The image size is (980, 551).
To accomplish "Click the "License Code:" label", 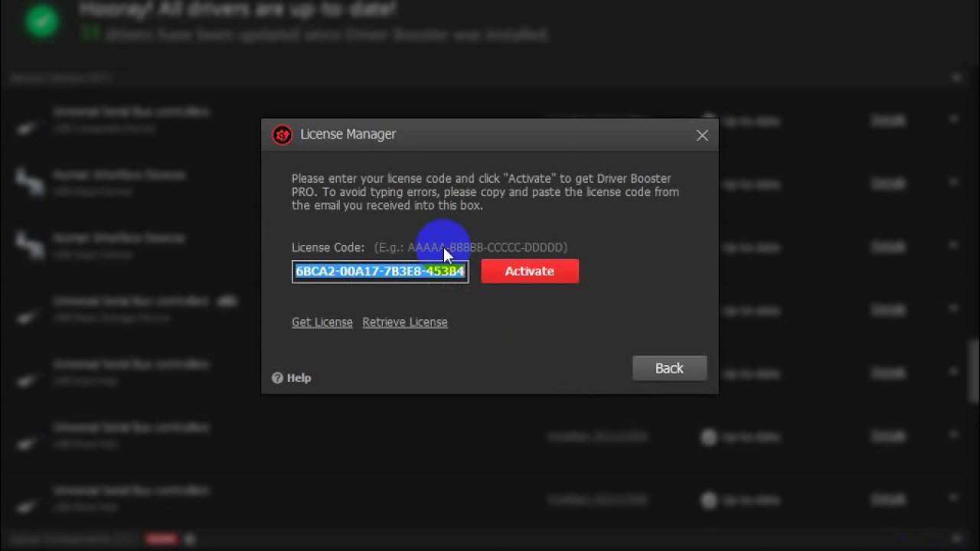I will 328,247.
